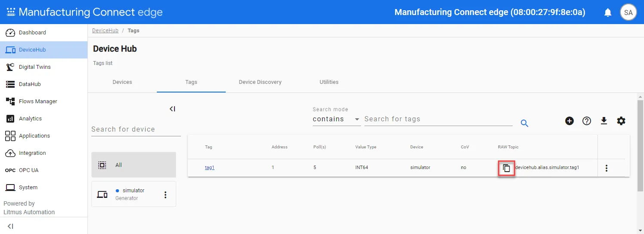The height and width of the screenshot is (234, 644).
Task: Switch to the Devices tab
Action: [122, 82]
